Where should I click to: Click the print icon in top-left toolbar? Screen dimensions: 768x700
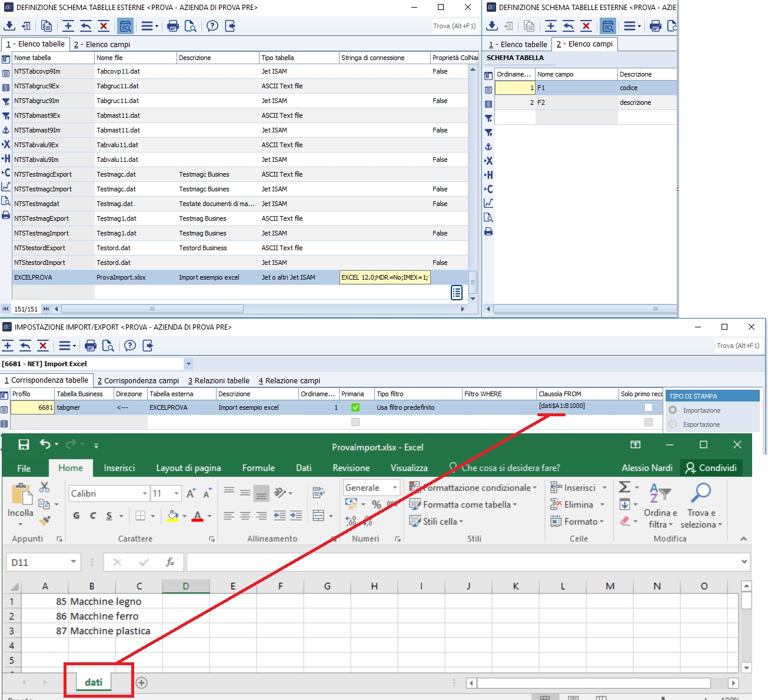coord(173,26)
